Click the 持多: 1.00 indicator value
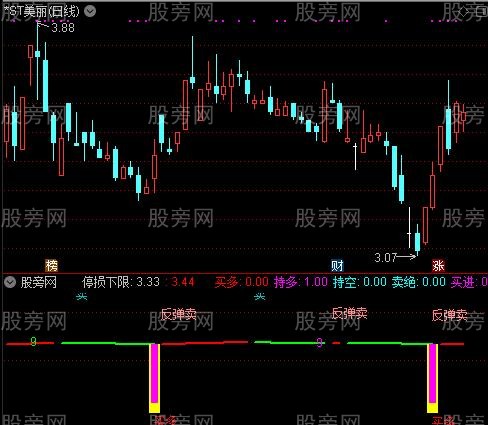488x425 pixels. click(x=301, y=282)
